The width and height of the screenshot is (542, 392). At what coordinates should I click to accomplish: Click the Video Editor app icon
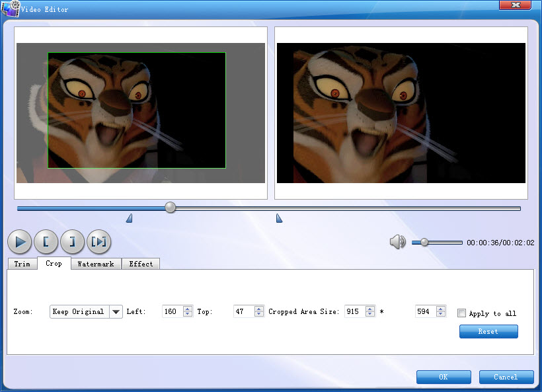(11, 9)
